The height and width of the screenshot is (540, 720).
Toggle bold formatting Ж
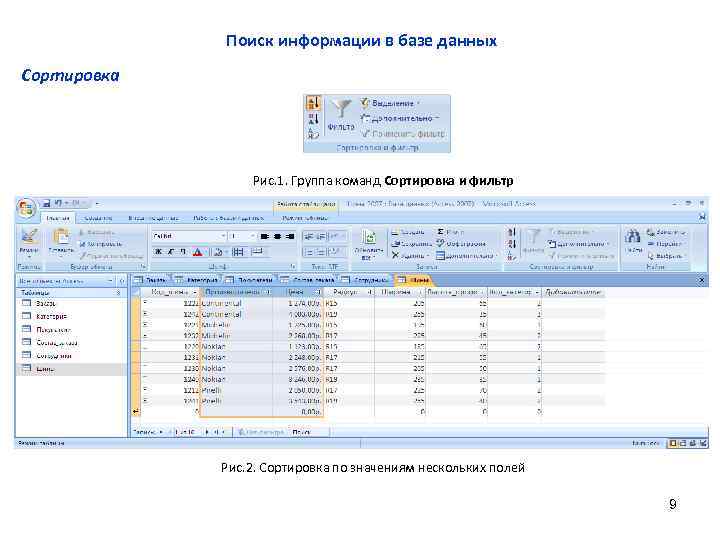pyautogui.click(x=158, y=252)
